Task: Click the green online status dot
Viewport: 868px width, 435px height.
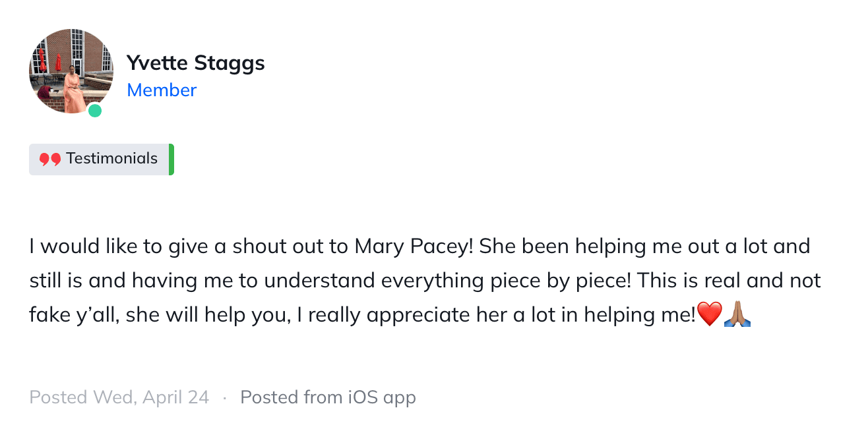Action: 95,111
